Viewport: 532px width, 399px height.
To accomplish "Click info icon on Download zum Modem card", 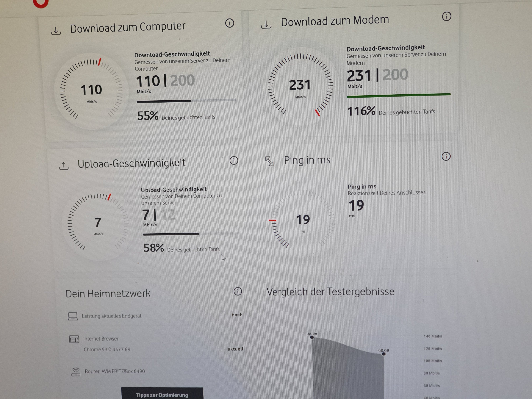I will [446, 16].
